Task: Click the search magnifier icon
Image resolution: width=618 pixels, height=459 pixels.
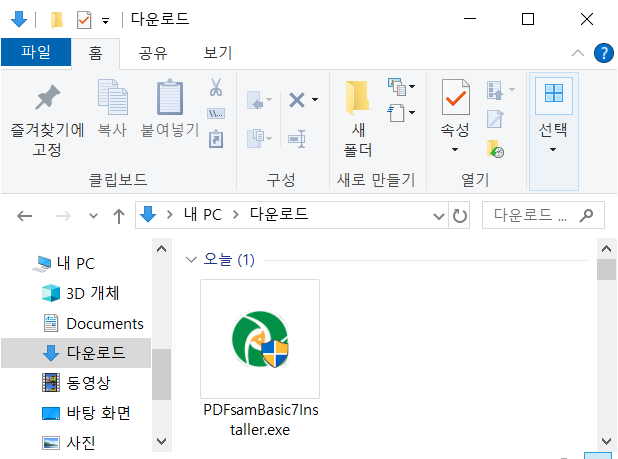Action: [586, 215]
